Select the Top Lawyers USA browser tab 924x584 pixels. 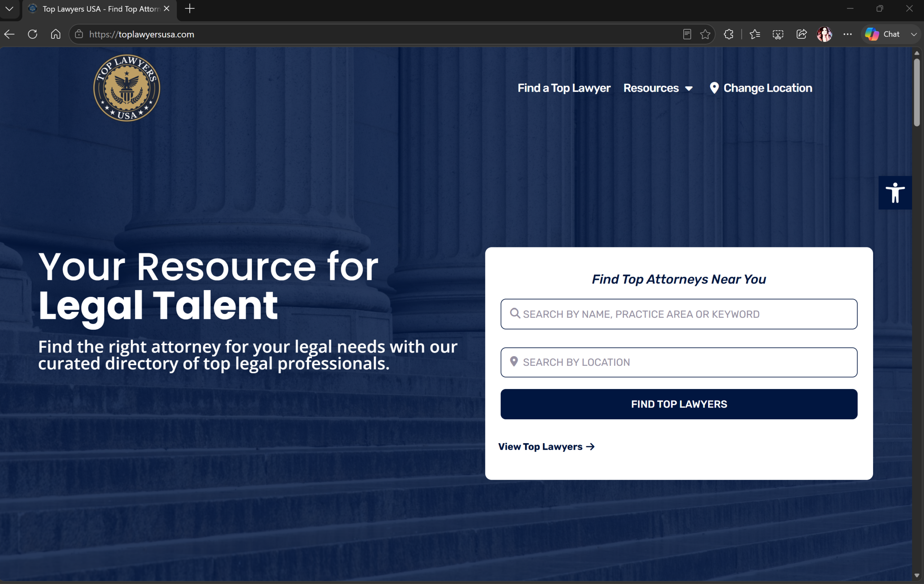tap(99, 9)
